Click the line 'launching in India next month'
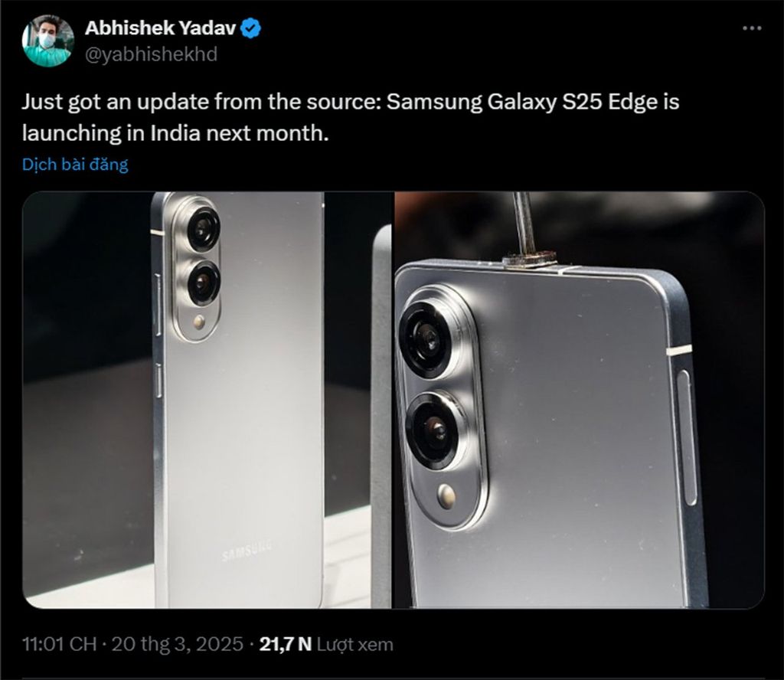Screen dimensions: 784x680 point(175,133)
